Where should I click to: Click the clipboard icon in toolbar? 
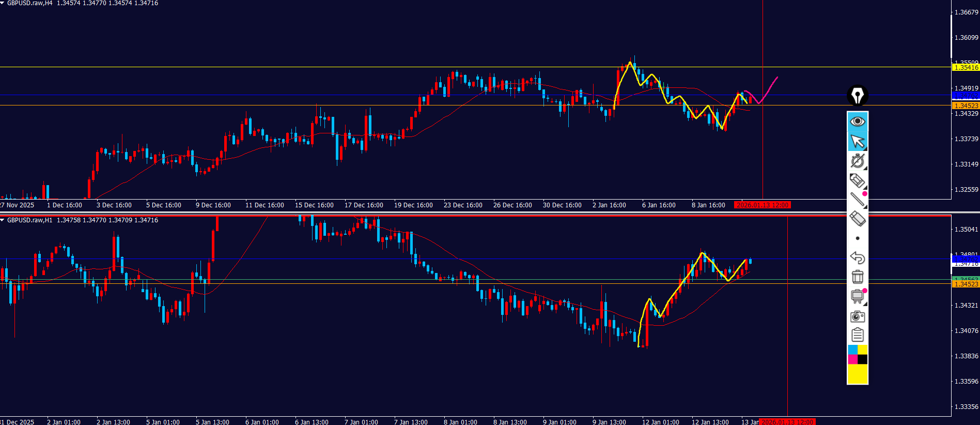[858, 335]
